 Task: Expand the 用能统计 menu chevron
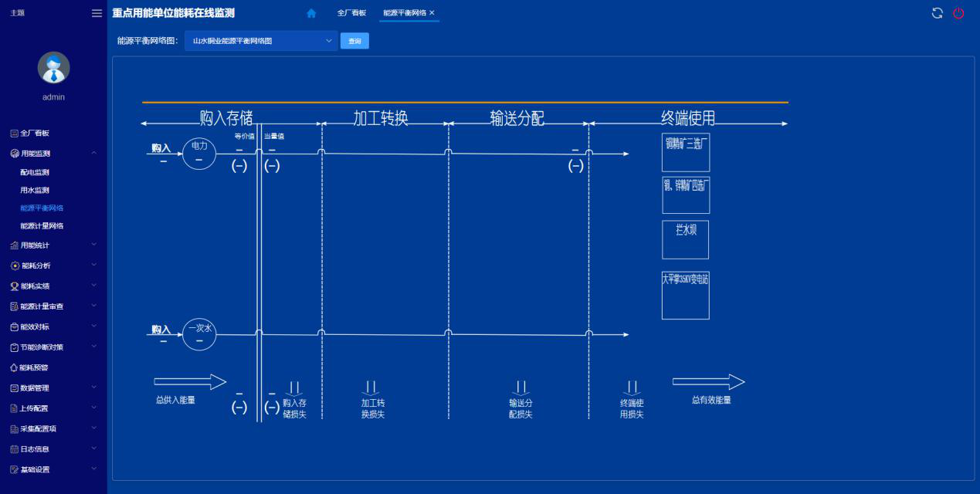(x=94, y=245)
